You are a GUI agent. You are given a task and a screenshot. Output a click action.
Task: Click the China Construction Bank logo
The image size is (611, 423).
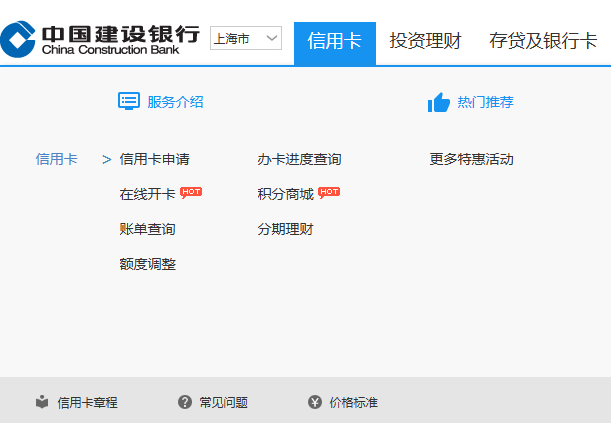tap(100, 40)
